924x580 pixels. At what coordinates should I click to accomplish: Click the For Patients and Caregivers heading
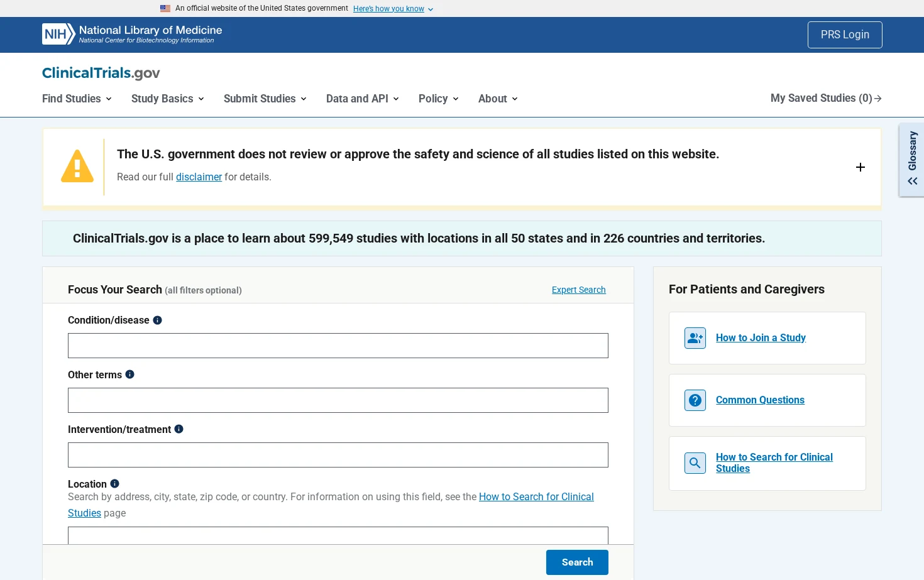pos(747,290)
